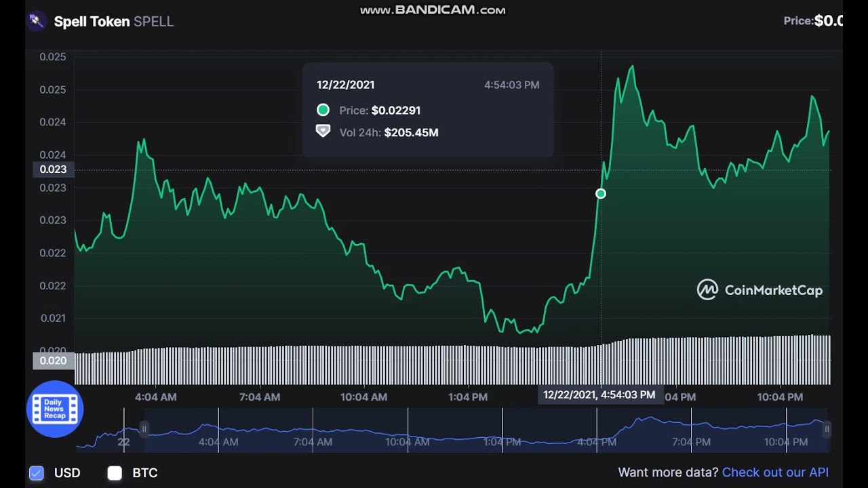The height and width of the screenshot is (488, 868).
Task: Click the 10:04 PM label on the main axis
Action: click(780, 397)
